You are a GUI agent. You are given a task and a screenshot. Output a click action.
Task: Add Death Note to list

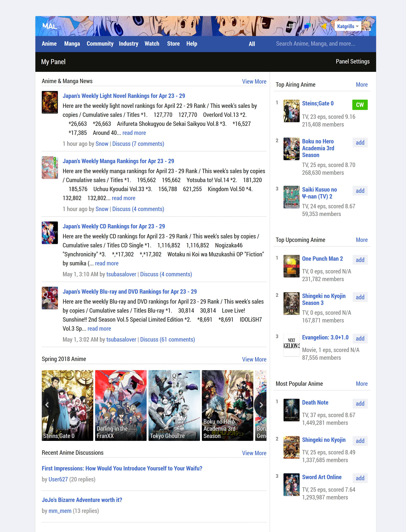pyautogui.click(x=360, y=403)
